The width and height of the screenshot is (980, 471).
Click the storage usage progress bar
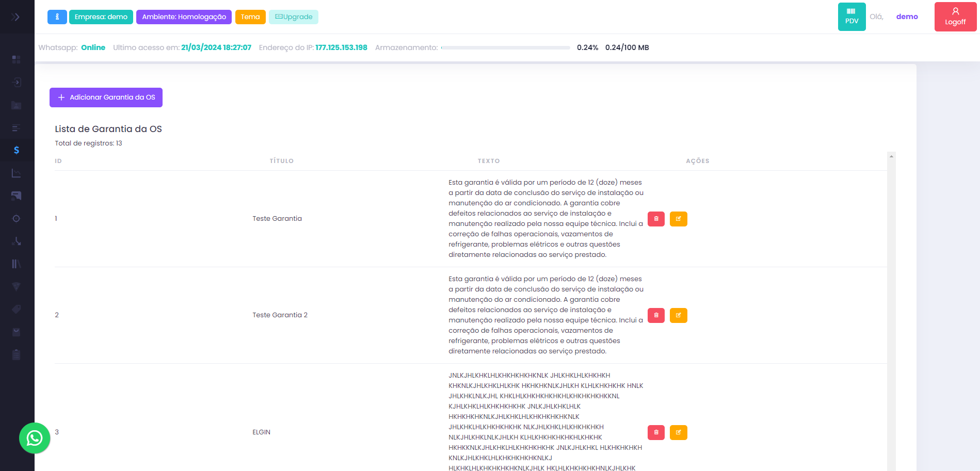click(505, 47)
